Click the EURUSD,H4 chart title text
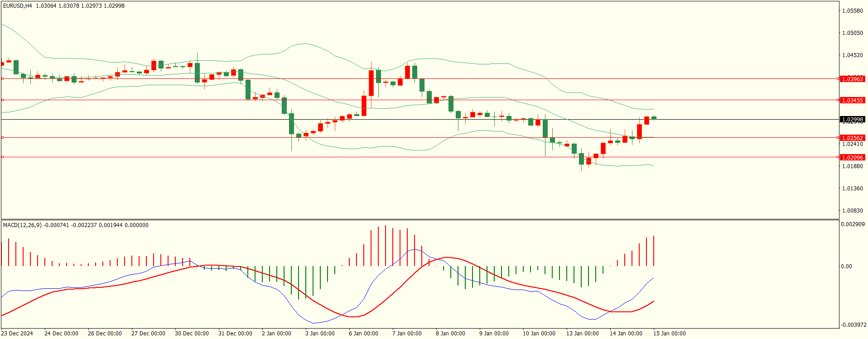Screen dimensions: 868x339 (18, 6)
